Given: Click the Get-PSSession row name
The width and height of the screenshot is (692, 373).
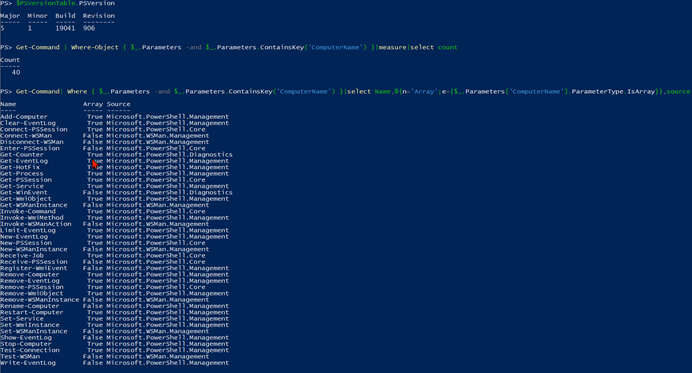Looking at the screenshot, I should [26, 180].
